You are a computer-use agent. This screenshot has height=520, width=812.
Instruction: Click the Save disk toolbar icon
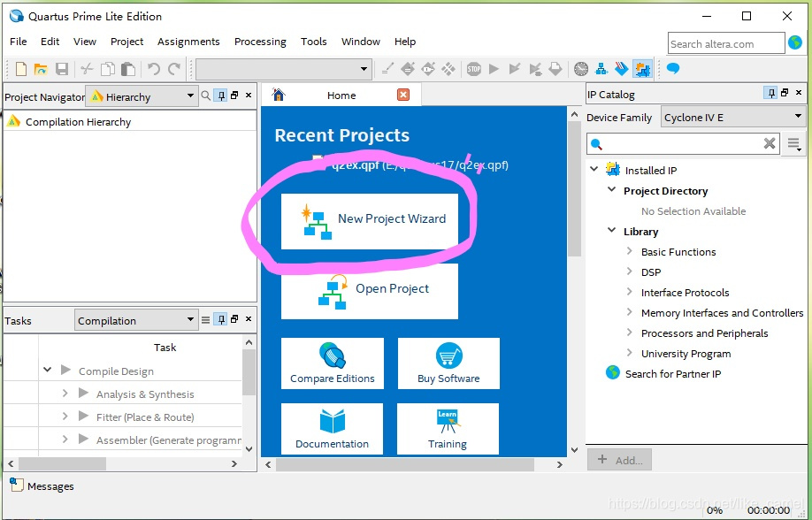click(62, 69)
